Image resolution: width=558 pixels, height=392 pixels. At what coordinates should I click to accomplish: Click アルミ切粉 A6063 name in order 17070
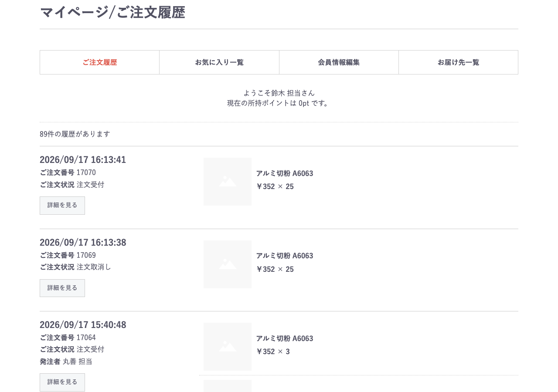coord(285,173)
